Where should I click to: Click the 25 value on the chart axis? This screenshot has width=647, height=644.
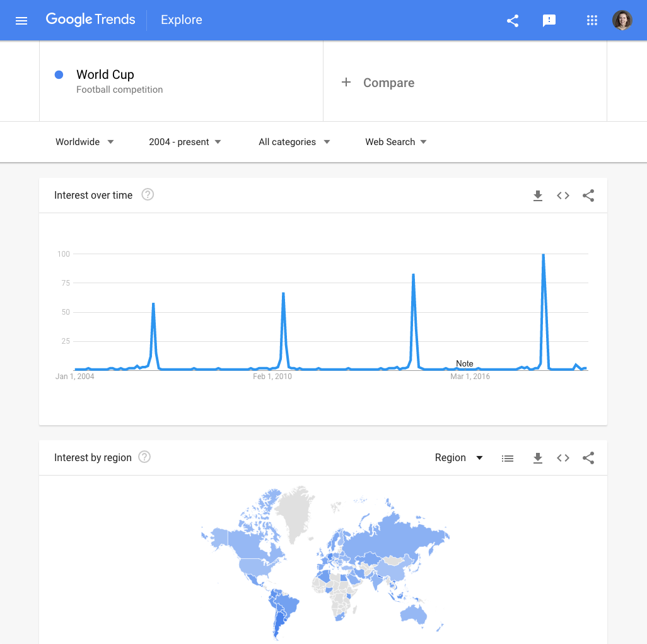(x=66, y=341)
